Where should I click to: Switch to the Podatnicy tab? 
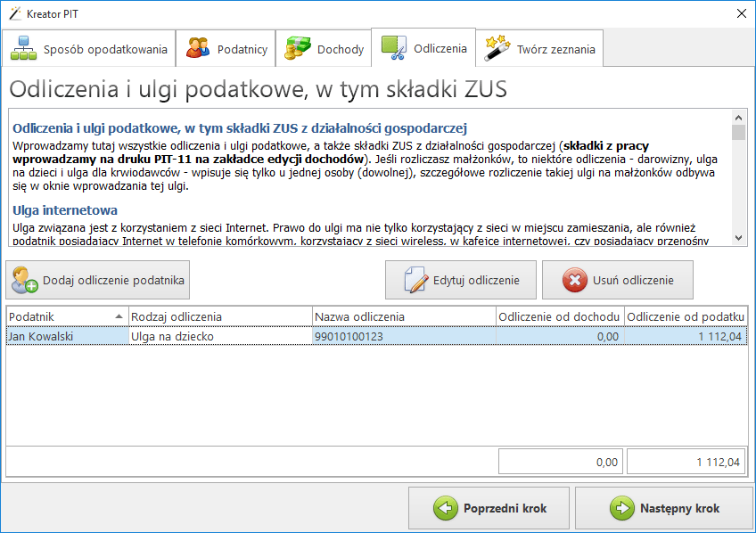[226, 47]
